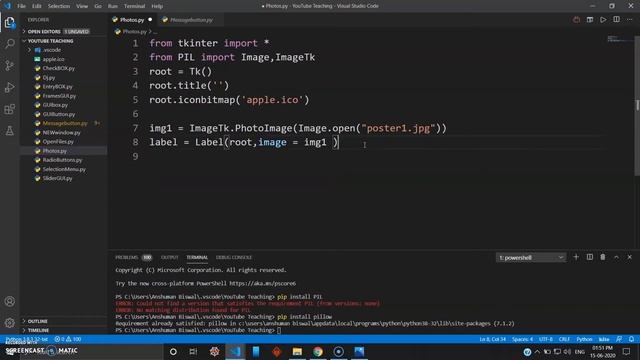Open the Explorer view in activity bar
Image resolution: width=640 pixels, height=360 pixels.
click(9, 22)
